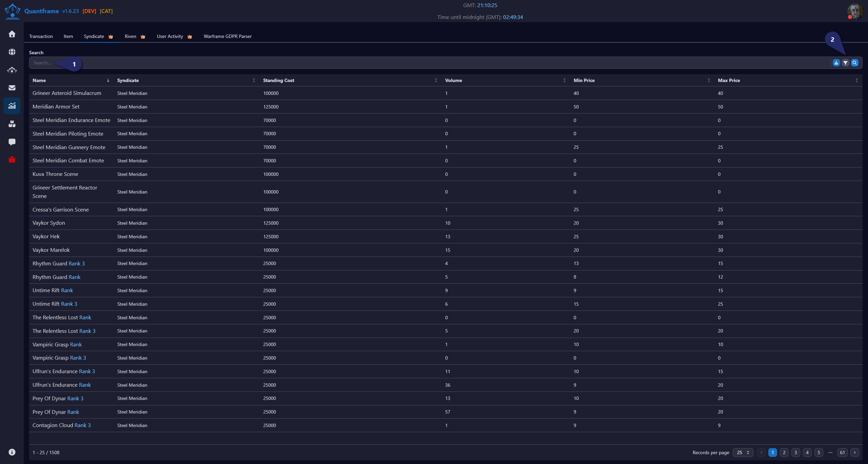Open the user avatar profile menu
The width and height of the screenshot is (868, 464).
(855, 11)
